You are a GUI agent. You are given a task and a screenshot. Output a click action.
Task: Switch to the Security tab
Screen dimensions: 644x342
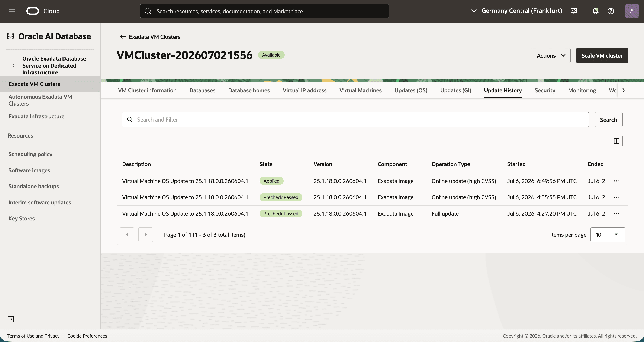pos(545,90)
